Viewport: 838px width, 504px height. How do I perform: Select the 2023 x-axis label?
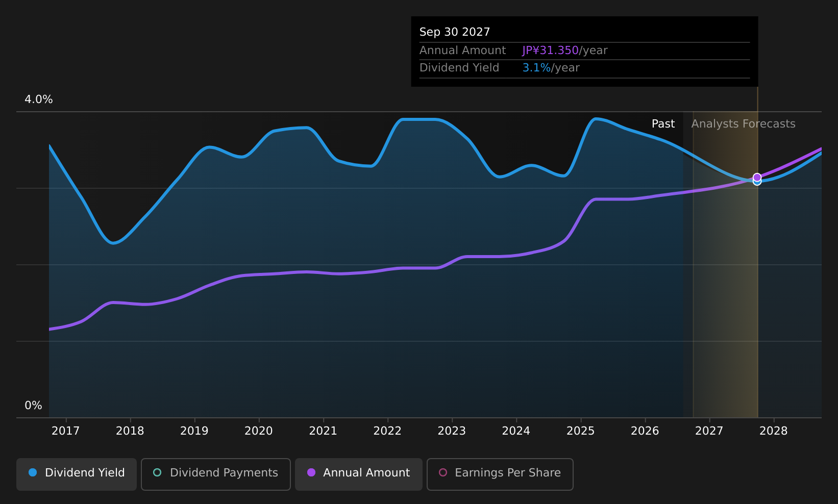pos(452,431)
